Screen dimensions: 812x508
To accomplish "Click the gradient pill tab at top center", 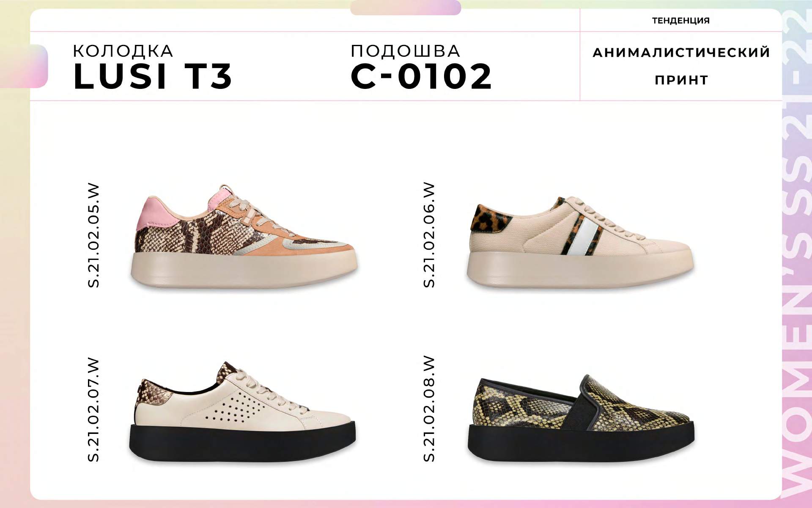I will pos(406,8).
